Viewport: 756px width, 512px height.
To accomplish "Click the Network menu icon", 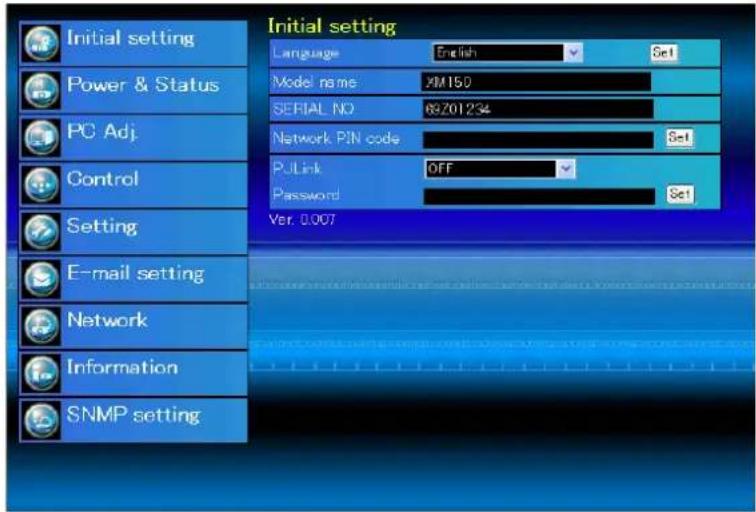I will point(41,326).
